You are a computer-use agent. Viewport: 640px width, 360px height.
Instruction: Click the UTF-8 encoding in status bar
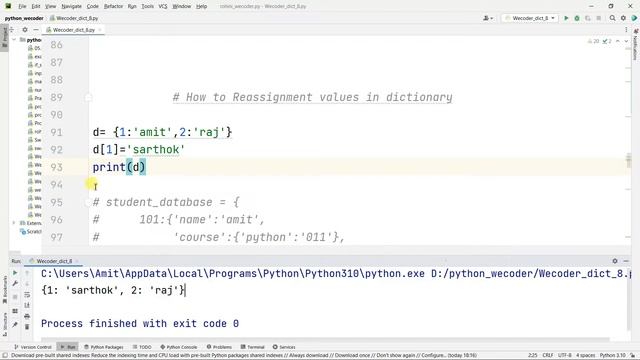pos(564,355)
